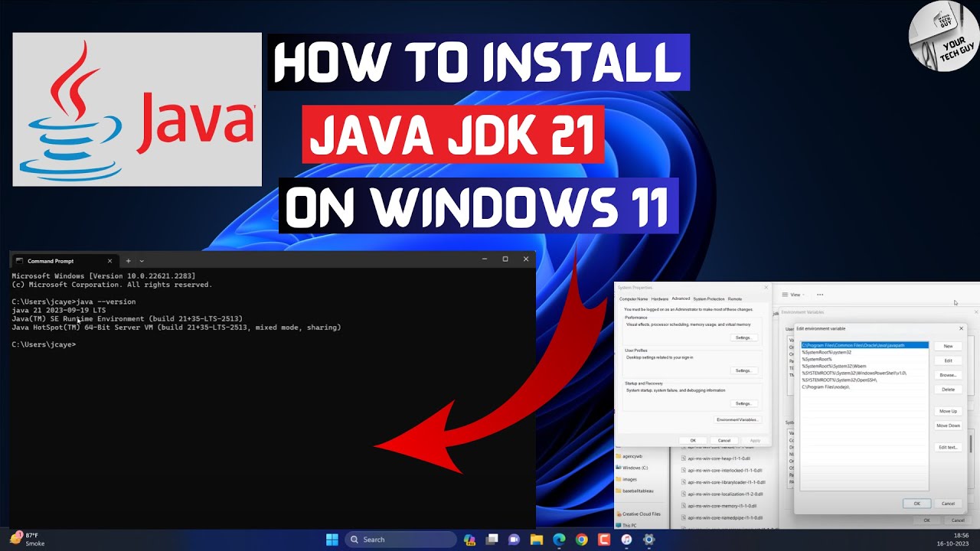Confirm System Properties with OK
Screen dimensions: 980x551
pyautogui.click(x=693, y=440)
